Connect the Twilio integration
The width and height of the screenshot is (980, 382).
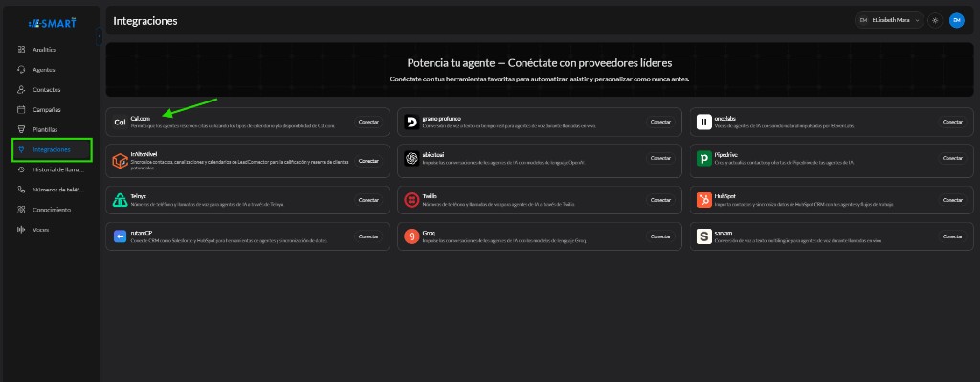(660, 200)
